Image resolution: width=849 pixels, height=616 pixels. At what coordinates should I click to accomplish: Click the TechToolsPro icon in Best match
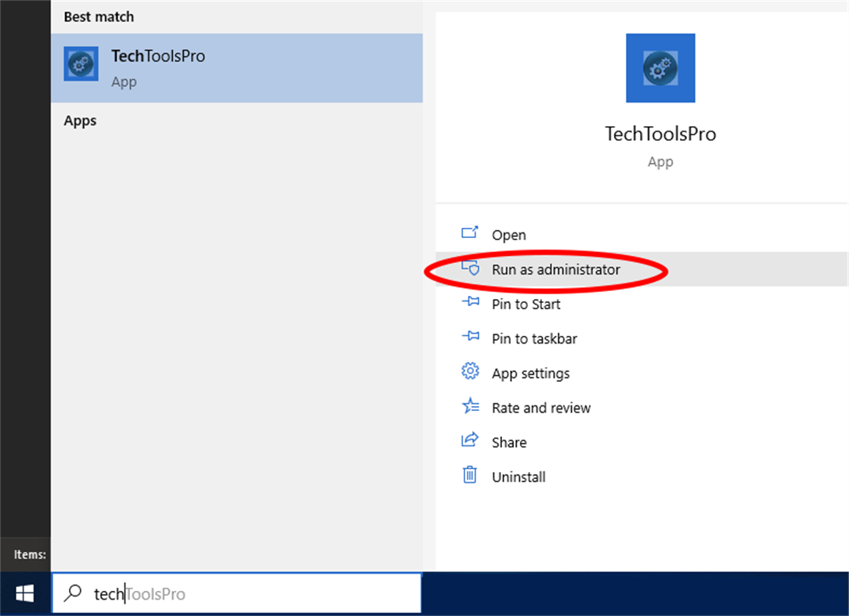click(x=81, y=63)
